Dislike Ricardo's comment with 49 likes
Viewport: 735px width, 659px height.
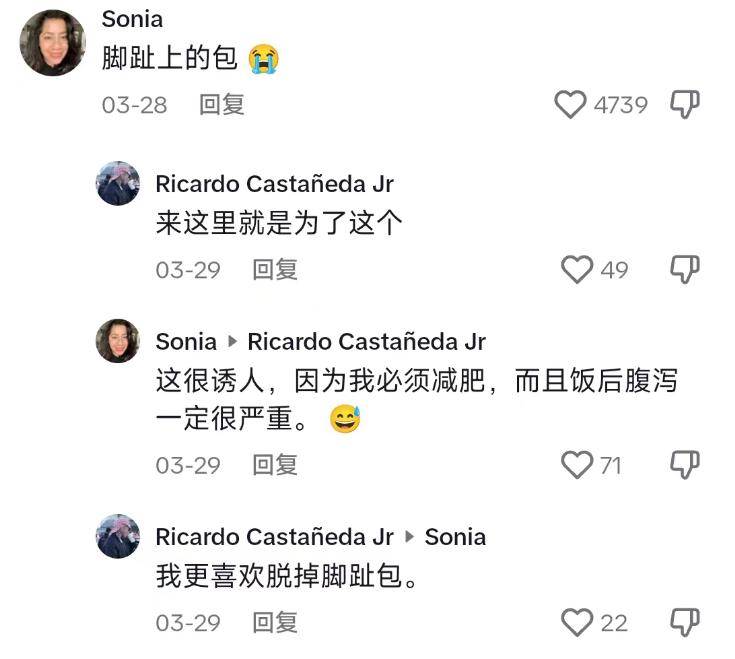[684, 269]
